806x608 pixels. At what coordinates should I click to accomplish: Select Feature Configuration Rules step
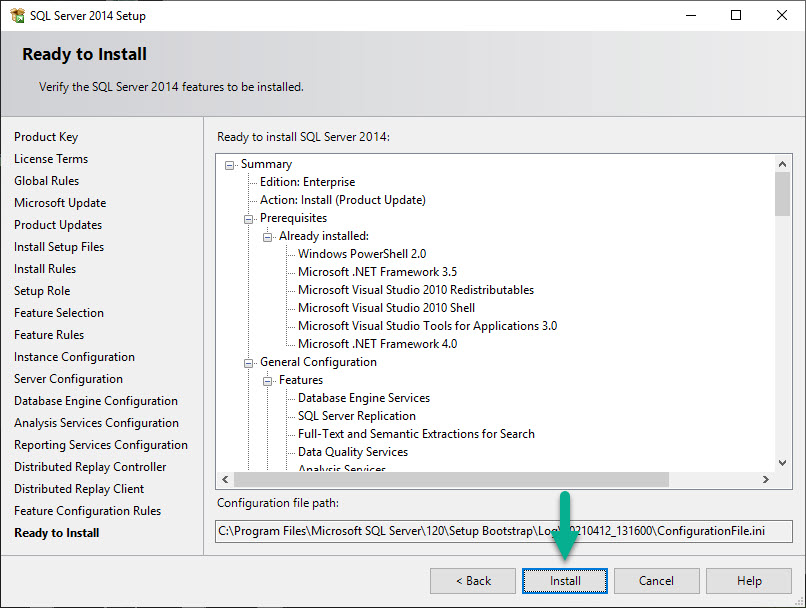pyautogui.click(x=87, y=511)
